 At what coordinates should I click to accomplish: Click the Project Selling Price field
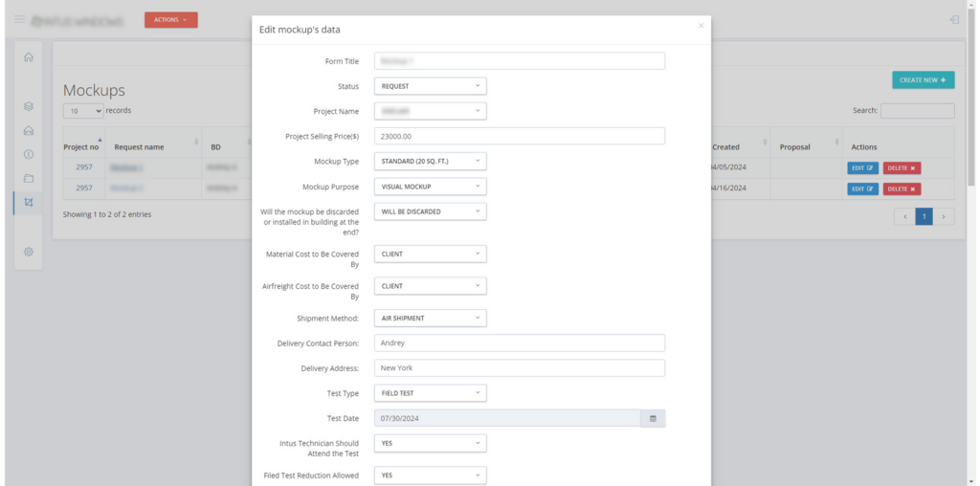519,136
